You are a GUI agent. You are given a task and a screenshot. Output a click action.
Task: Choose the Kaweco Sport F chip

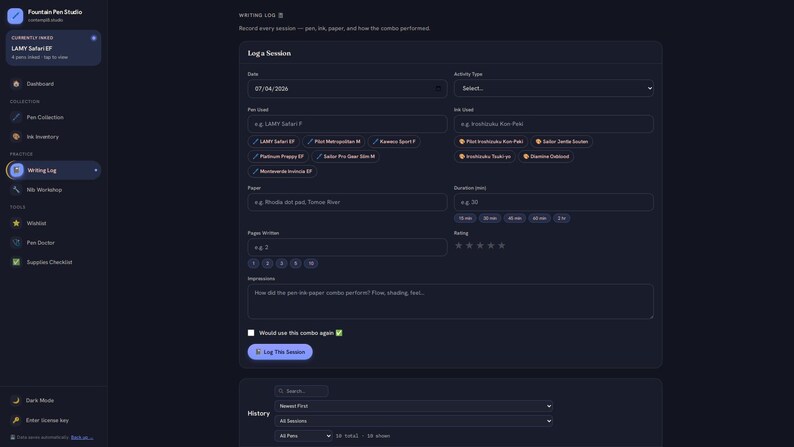pos(394,142)
